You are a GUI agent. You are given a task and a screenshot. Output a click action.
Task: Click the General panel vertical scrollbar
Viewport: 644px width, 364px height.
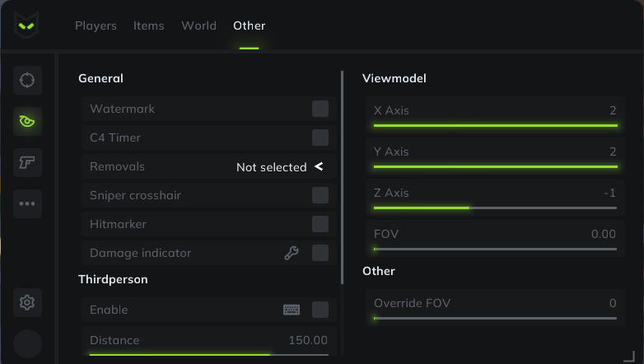(x=342, y=178)
